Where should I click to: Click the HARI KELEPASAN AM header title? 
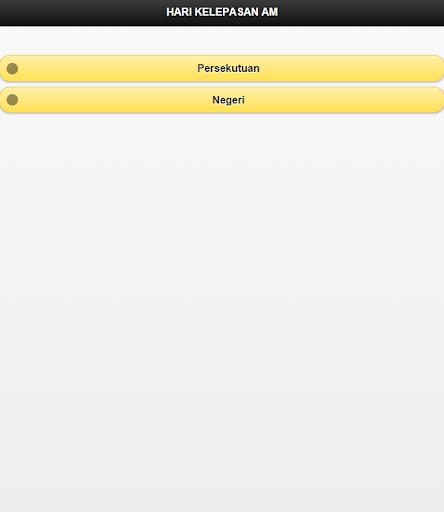coord(222,12)
